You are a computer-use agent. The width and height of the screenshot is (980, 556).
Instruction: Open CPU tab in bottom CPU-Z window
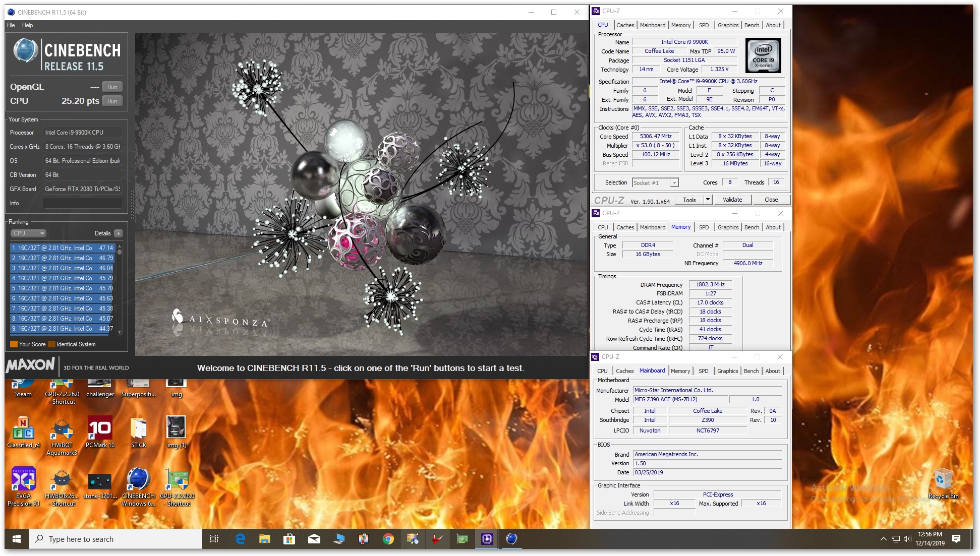602,371
